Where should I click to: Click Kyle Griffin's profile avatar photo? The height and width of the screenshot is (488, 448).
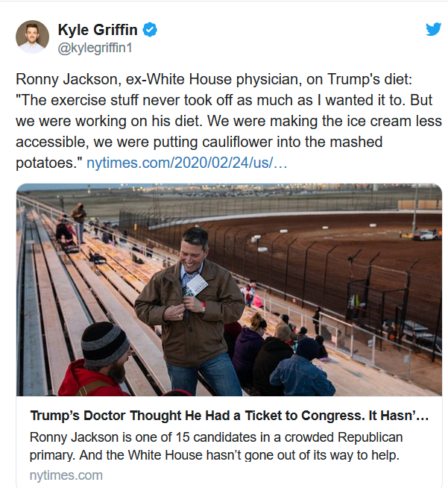click(32, 37)
